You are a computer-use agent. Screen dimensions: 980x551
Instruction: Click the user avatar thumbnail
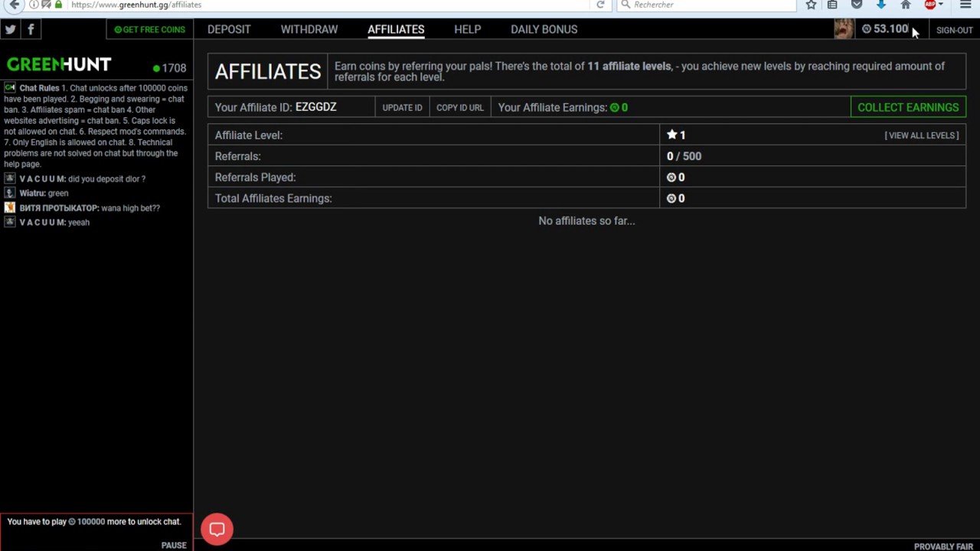[844, 29]
